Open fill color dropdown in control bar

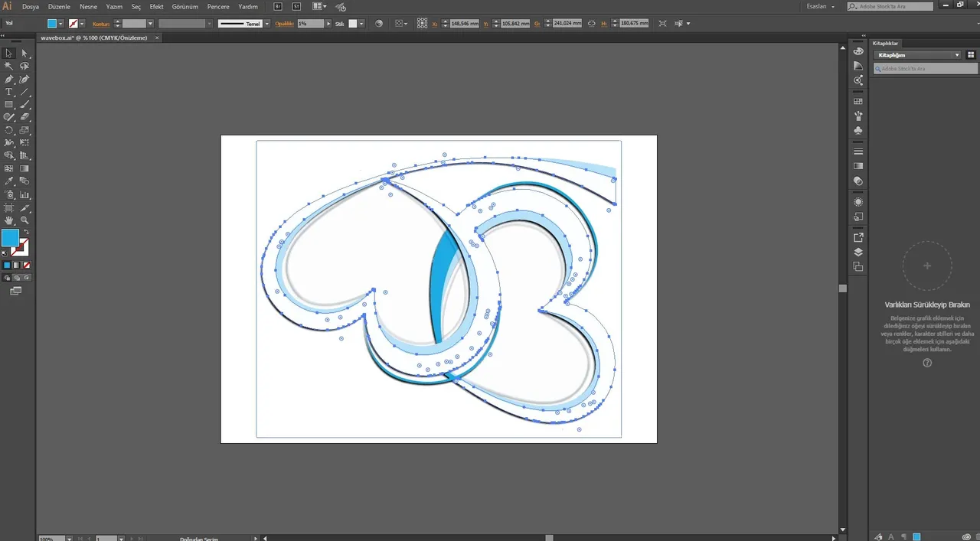(62, 24)
